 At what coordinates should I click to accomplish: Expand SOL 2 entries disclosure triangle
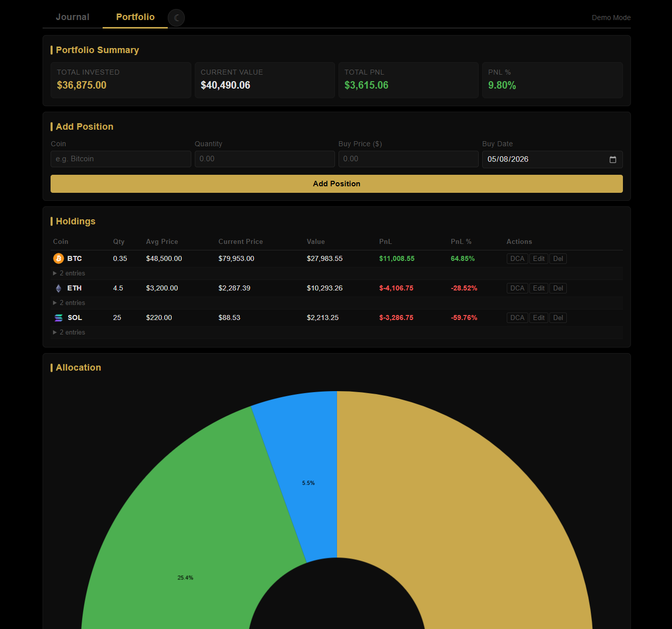(x=55, y=332)
